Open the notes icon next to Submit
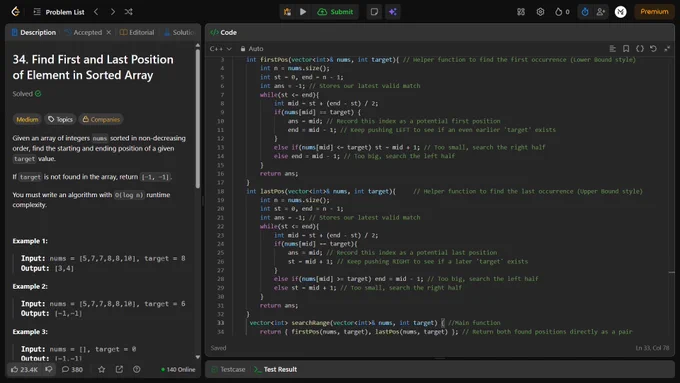Image resolution: width=680 pixels, height=383 pixels. coord(374,12)
